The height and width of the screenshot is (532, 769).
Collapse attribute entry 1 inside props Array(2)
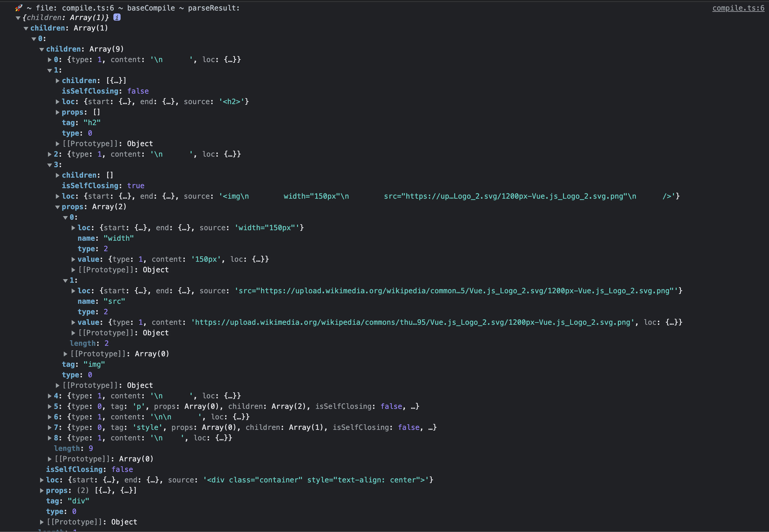66,280
